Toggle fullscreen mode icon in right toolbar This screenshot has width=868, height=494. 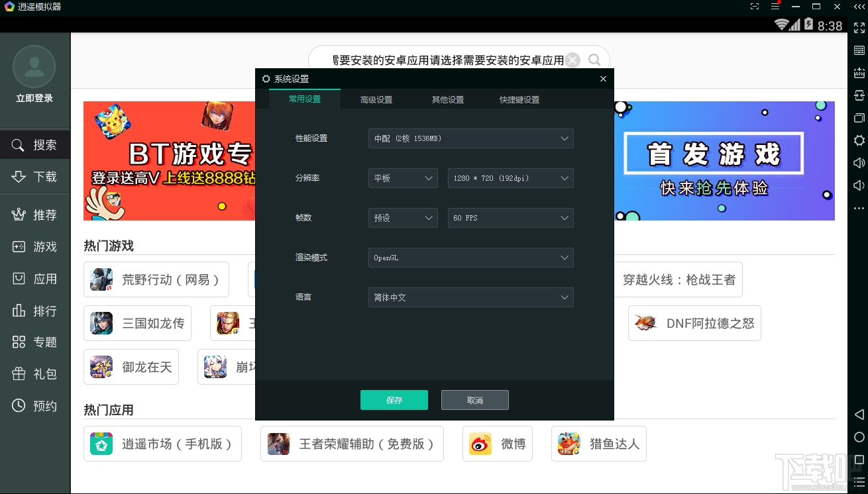tap(859, 28)
